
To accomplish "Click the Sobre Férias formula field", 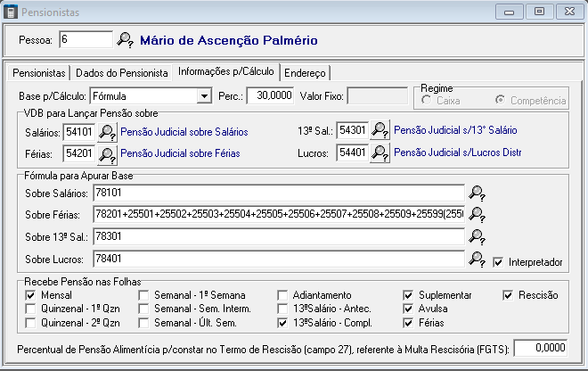I will tap(279, 214).
